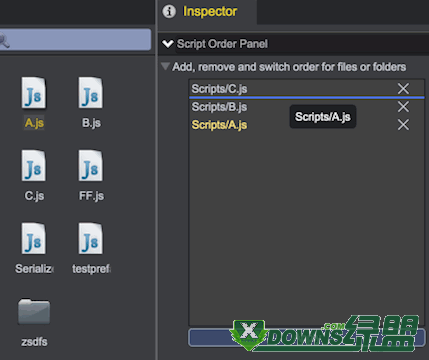
Task: Select the yellow Scripts/A.js list entry
Action: point(219,125)
